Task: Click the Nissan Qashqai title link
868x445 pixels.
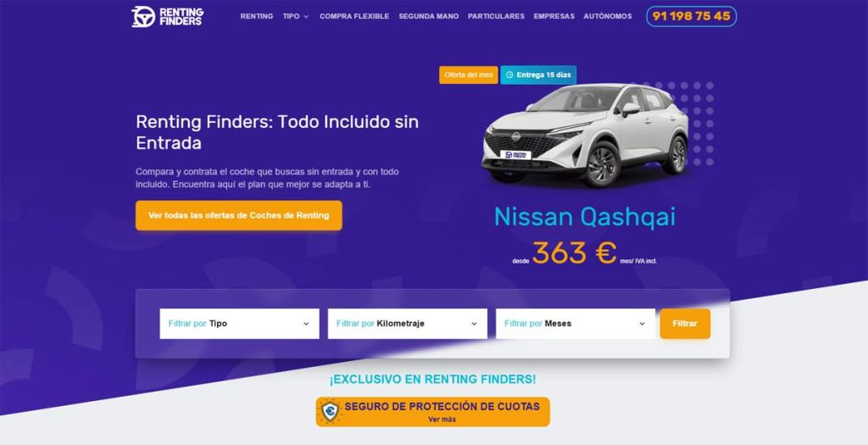Action: (x=585, y=217)
